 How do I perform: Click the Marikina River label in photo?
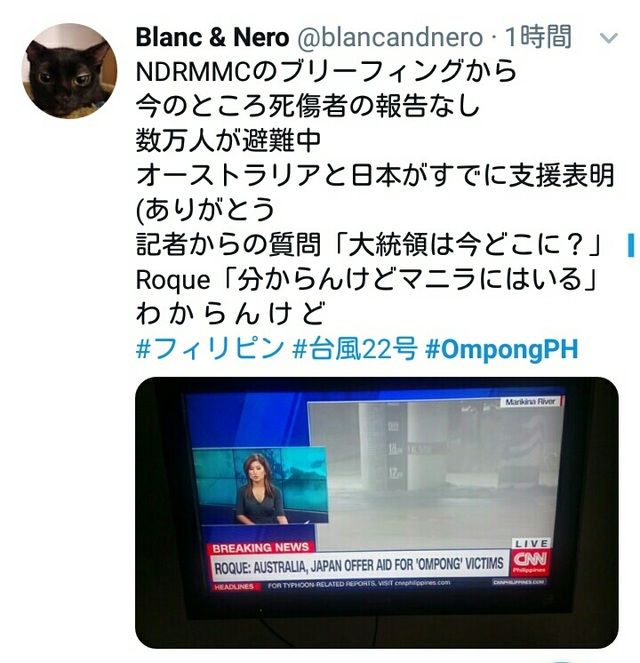(530, 402)
